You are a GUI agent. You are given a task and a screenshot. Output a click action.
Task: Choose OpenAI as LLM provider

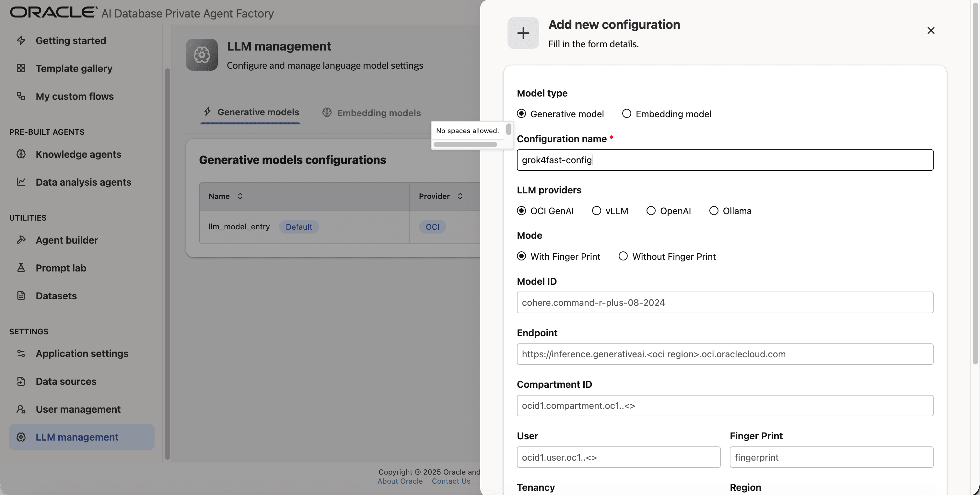[x=651, y=211]
